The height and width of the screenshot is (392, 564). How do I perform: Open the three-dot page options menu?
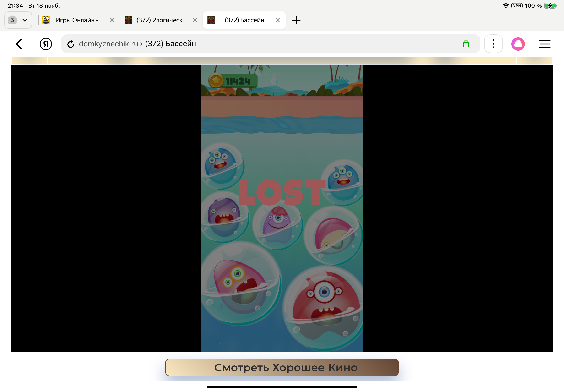click(493, 44)
